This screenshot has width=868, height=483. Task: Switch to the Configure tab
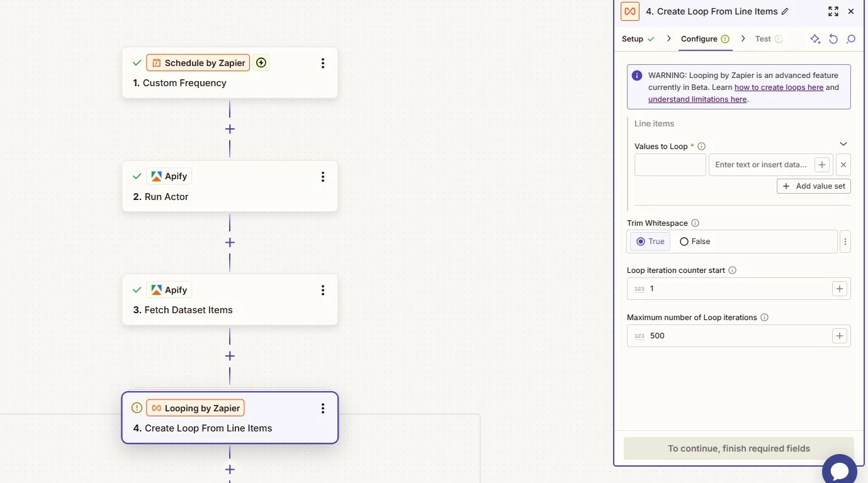point(705,39)
